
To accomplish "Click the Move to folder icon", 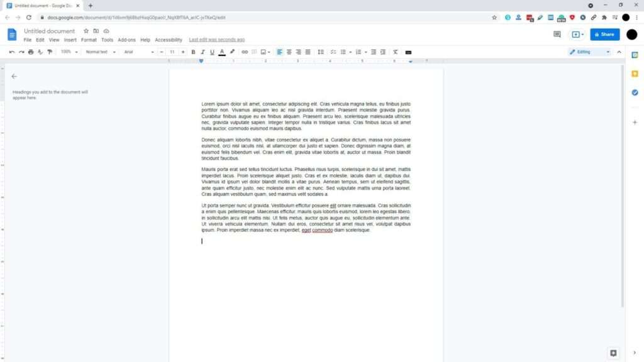I will (x=96, y=31).
